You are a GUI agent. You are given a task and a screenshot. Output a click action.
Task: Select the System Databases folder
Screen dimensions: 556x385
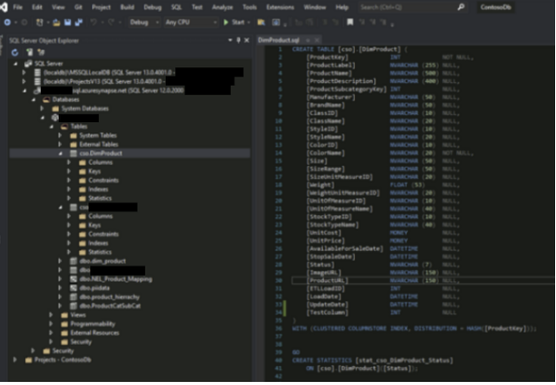click(x=85, y=108)
